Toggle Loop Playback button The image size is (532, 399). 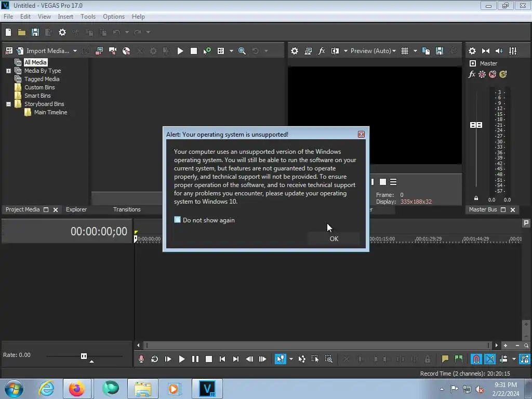point(154,359)
